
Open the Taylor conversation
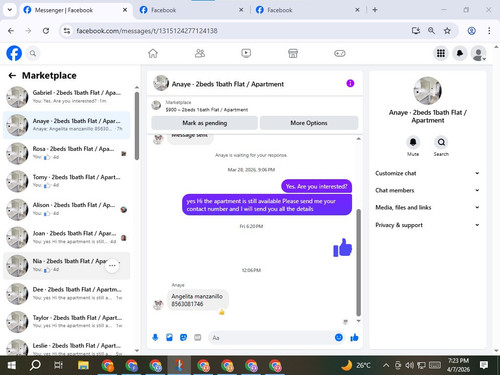[67, 322]
